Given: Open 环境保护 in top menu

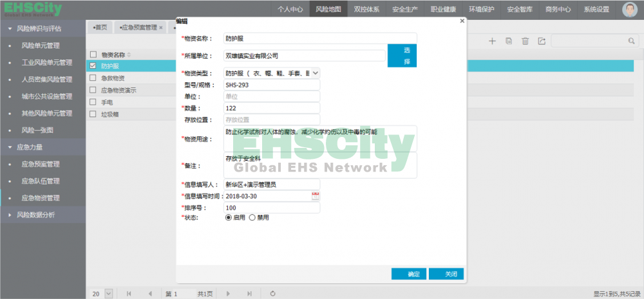Looking at the screenshot, I should point(481,10).
